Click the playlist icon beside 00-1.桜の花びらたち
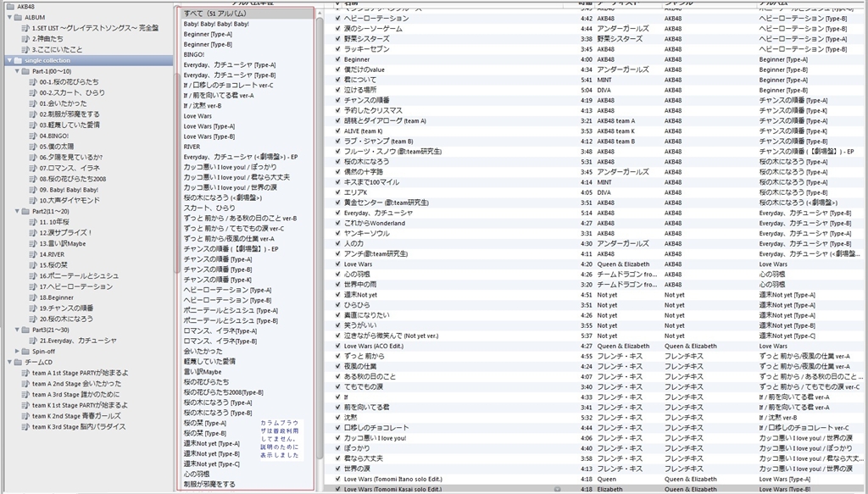Screen dimensions: 868x494 tap(33, 82)
